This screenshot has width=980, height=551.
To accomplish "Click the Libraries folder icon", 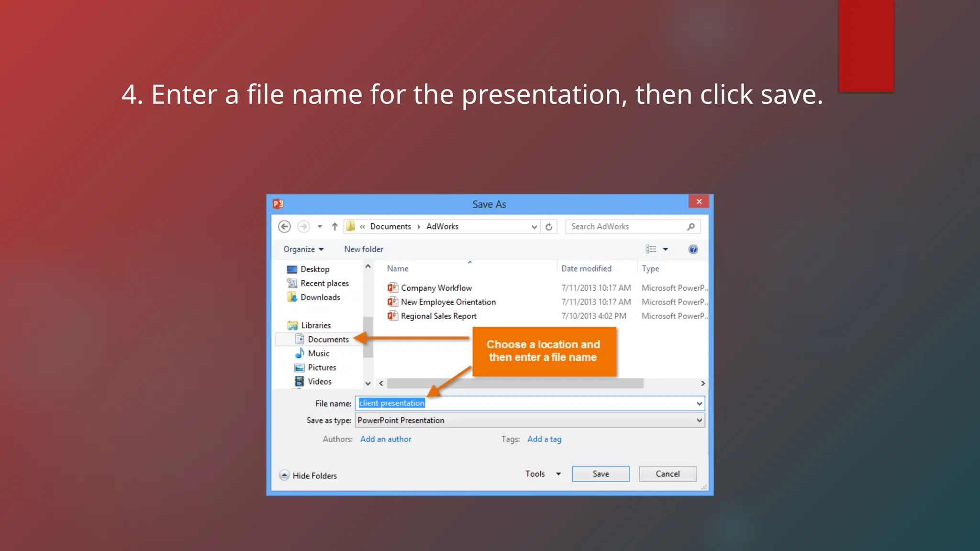I will [292, 326].
